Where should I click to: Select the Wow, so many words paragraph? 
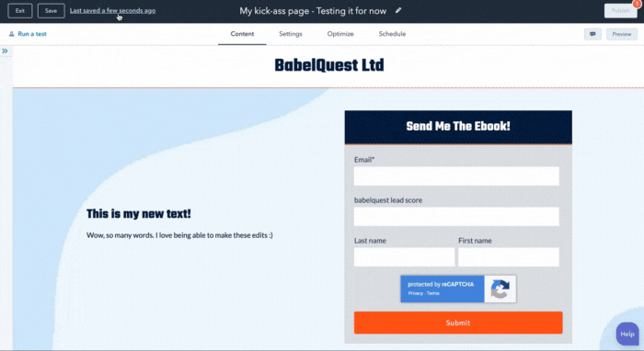(x=179, y=235)
